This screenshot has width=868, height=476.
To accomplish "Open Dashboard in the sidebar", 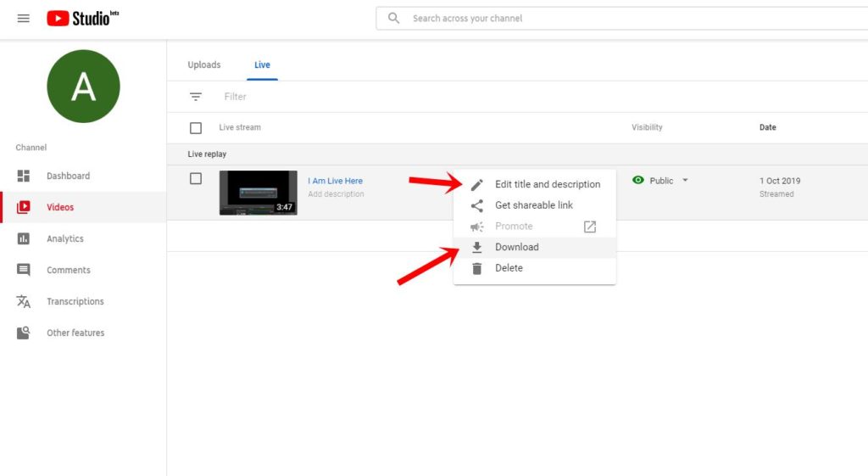I will (83, 176).
